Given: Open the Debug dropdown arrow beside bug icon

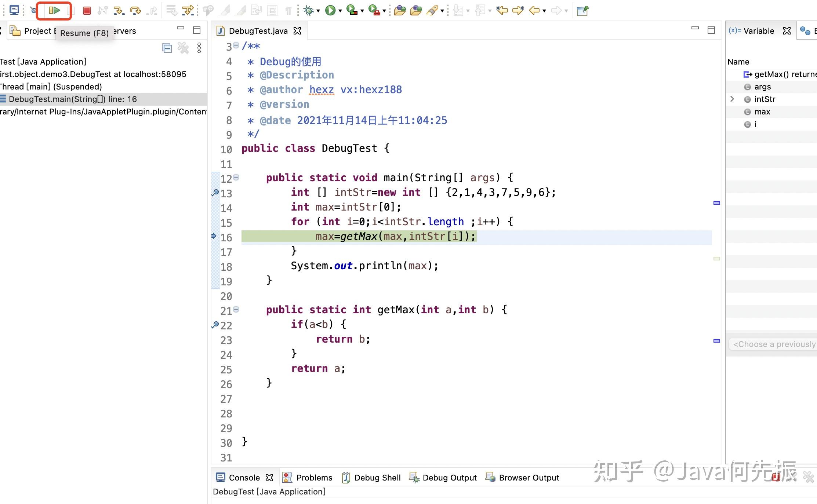Looking at the screenshot, I should click(x=318, y=11).
